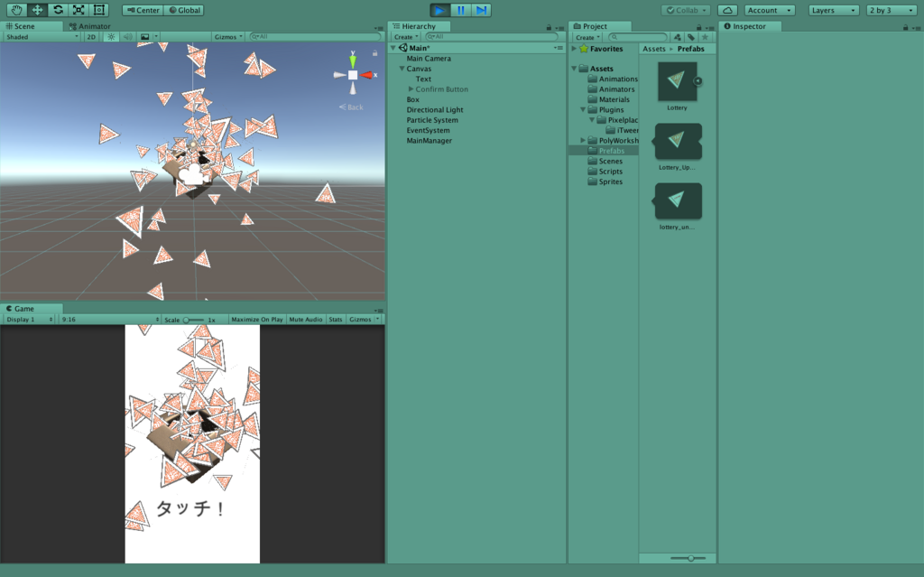Image resolution: width=924 pixels, height=577 pixels.
Task: Open the Account dropdown
Action: [x=770, y=10]
